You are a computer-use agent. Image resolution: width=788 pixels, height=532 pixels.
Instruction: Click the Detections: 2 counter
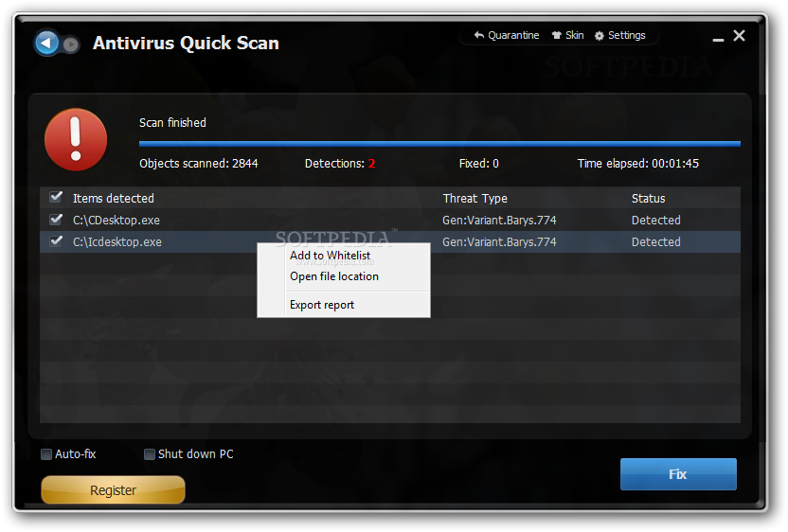340,163
